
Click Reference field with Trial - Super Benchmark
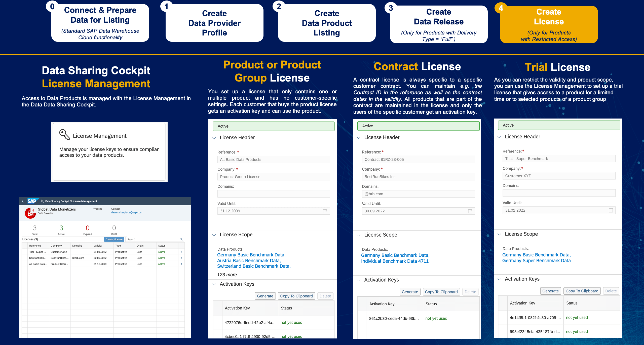[559, 159]
